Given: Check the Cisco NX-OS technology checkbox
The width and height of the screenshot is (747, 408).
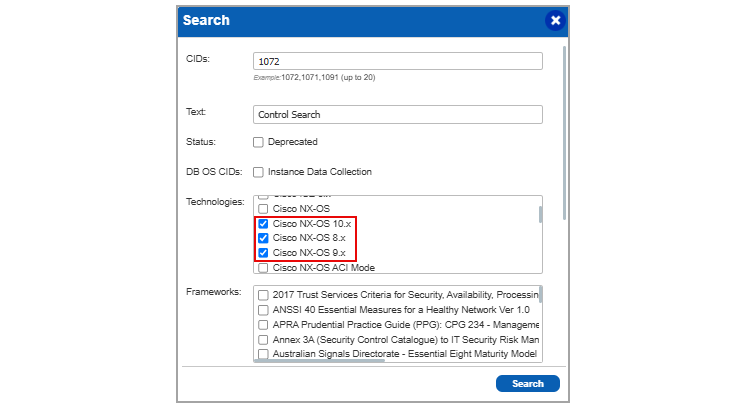Looking at the screenshot, I should (x=263, y=209).
